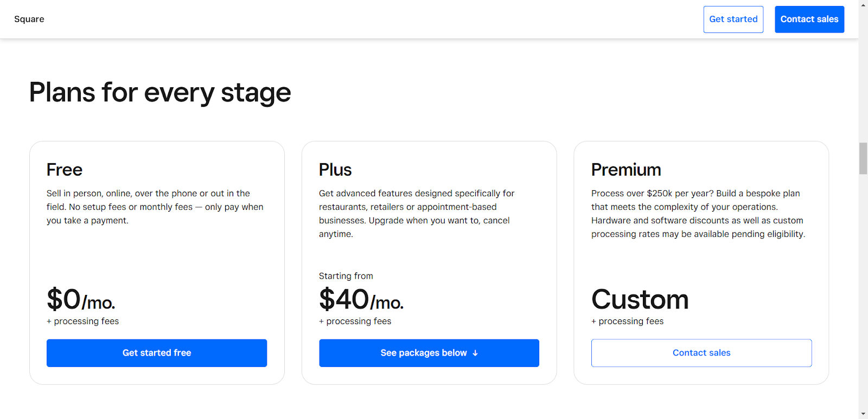Click the down arrow in See packages below
This screenshot has height=419, width=868.
475,352
